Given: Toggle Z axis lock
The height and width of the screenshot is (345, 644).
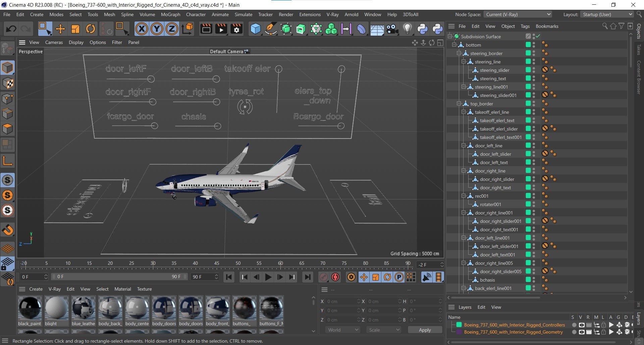Looking at the screenshot, I should pyautogui.click(x=172, y=29).
